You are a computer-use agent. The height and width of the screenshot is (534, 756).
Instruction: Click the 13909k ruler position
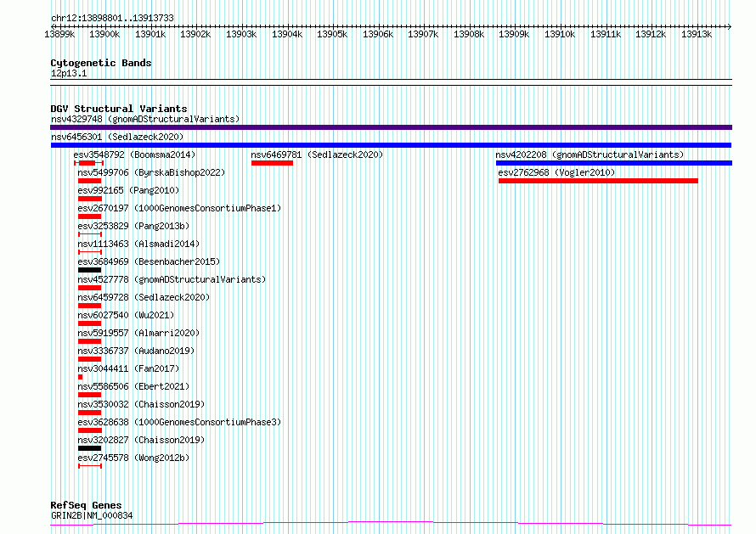tap(513, 34)
